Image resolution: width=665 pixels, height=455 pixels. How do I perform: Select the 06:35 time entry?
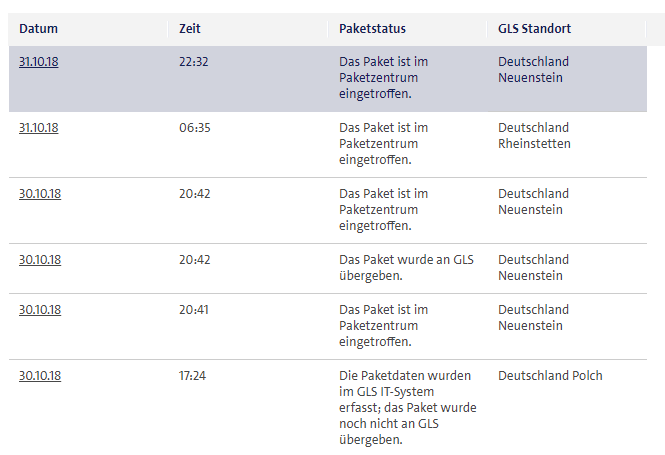[194, 128]
